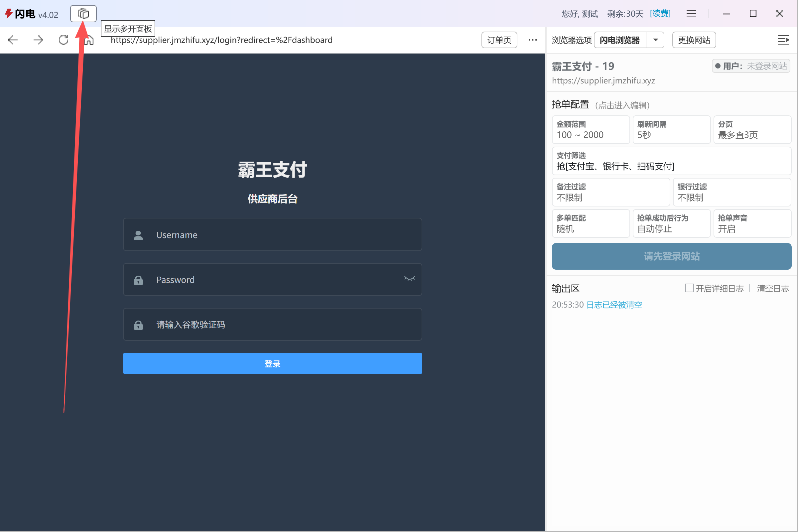Collapse the right side panel icon
Viewport: 798px width, 532px height.
point(783,40)
